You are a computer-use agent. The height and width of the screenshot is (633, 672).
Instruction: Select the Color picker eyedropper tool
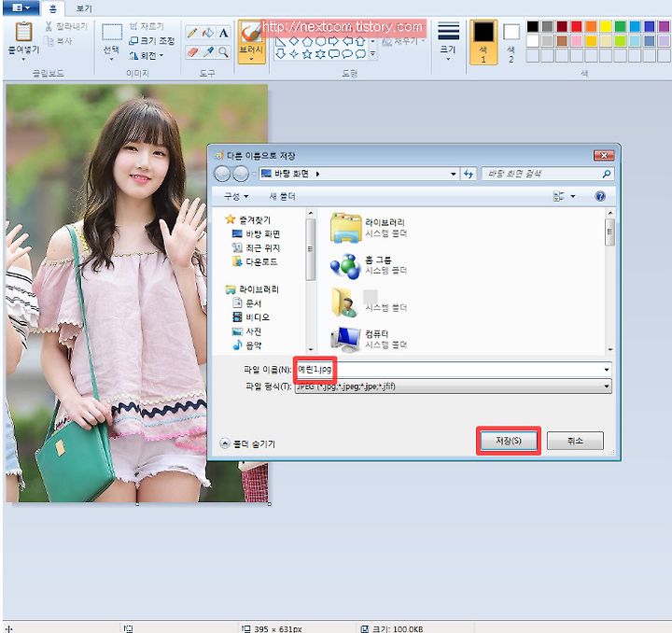tap(208, 52)
